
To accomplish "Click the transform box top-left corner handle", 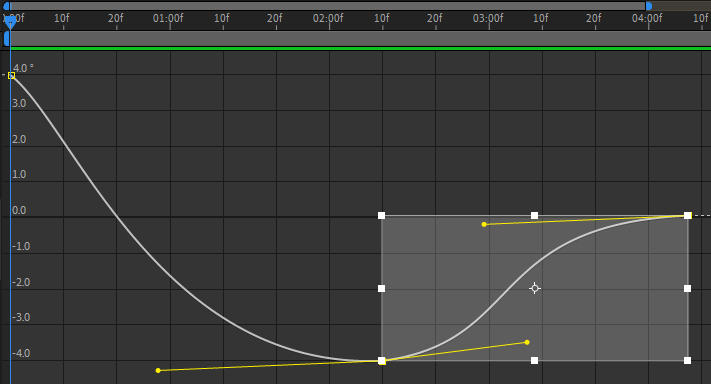I will point(381,215).
